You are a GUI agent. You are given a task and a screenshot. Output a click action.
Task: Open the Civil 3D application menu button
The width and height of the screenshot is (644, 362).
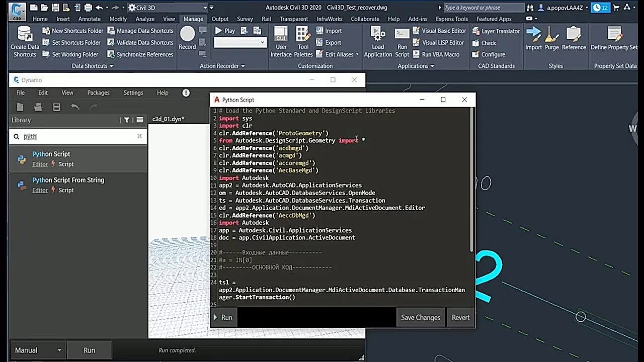coord(17,11)
